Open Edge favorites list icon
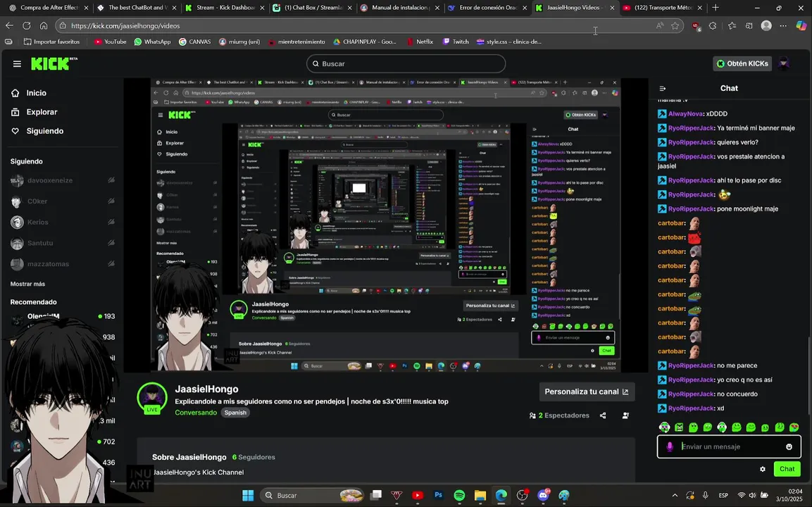Viewport: 812px width, 507px height. pyautogui.click(x=732, y=25)
